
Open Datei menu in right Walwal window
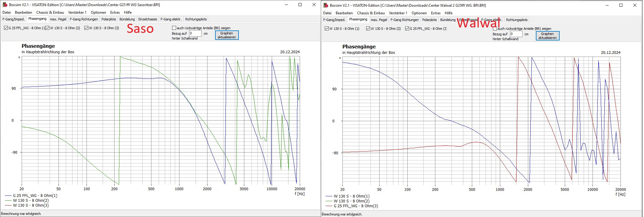point(327,13)
